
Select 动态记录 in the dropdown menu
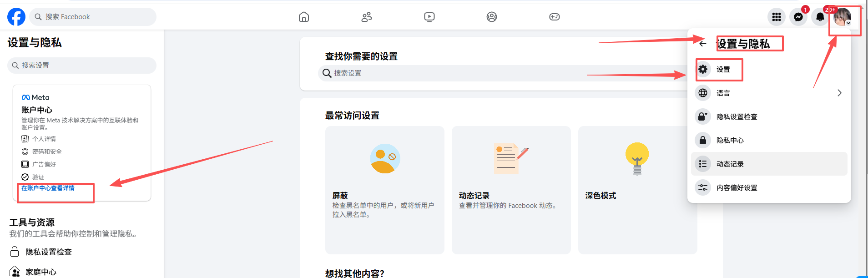730,164
